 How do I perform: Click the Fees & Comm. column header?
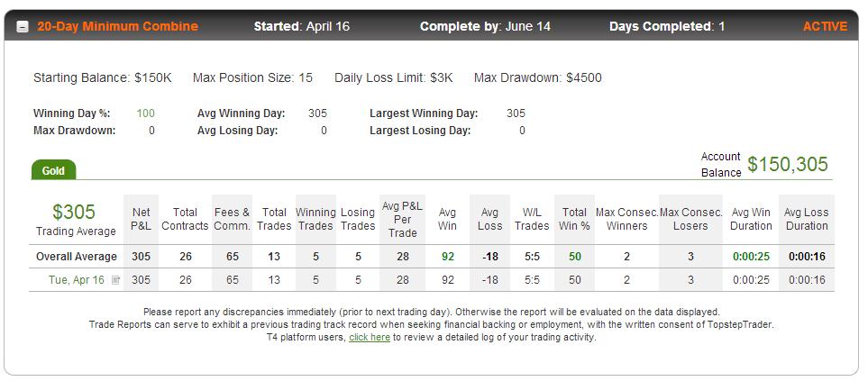232,219
